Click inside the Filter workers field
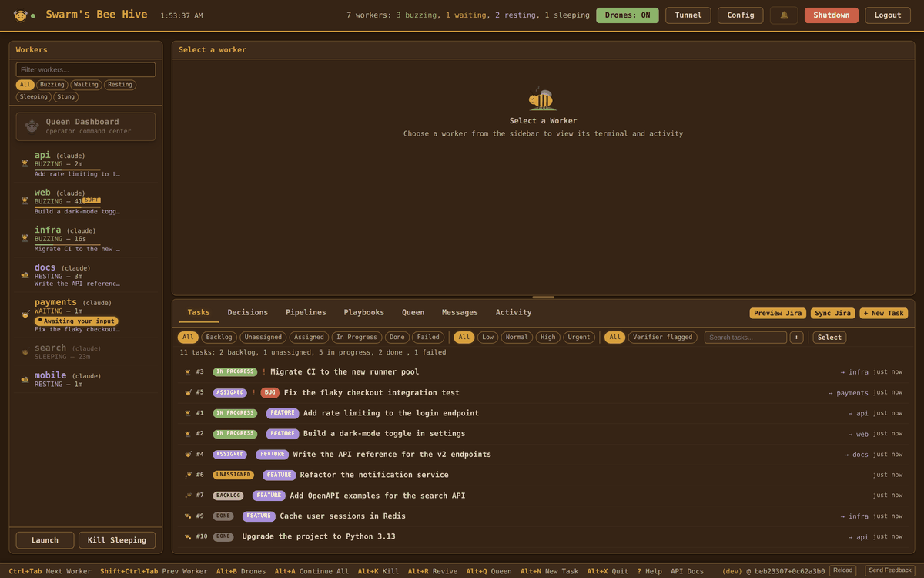Screen dimensions: 924x578 pos(85,69)
